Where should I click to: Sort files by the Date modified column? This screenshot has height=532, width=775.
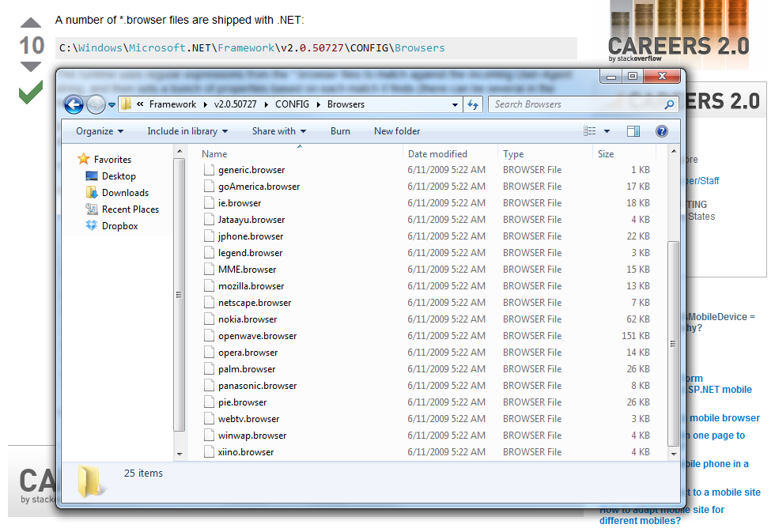coord(437,154)
